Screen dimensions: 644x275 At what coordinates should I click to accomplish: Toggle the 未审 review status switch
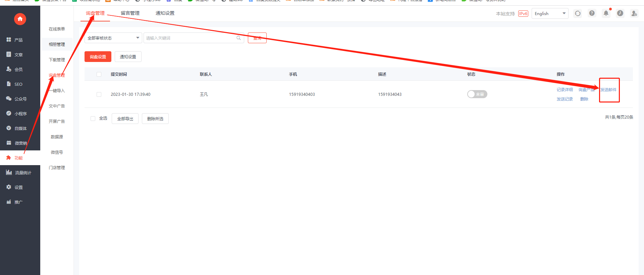click(477, 94)
